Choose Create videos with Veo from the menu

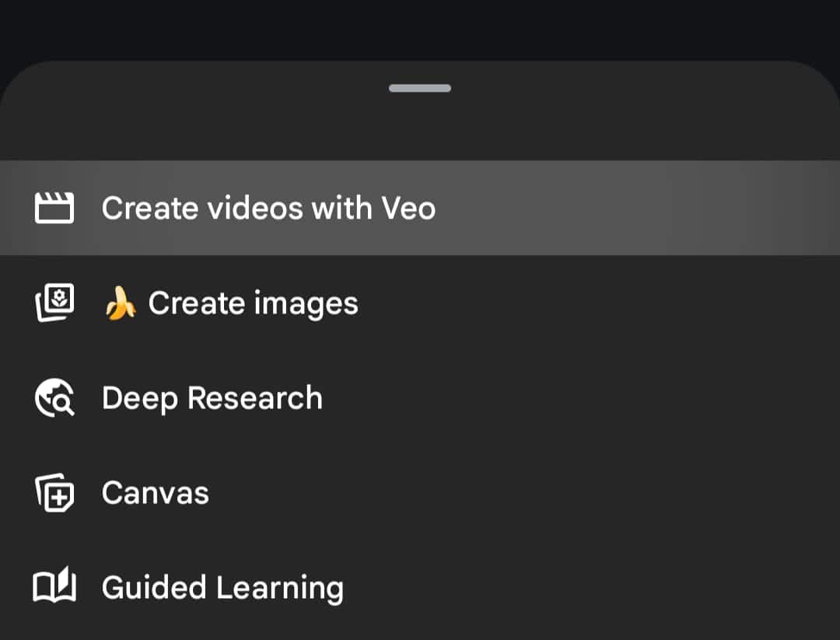pyautogui.click(x=268, y=208)
